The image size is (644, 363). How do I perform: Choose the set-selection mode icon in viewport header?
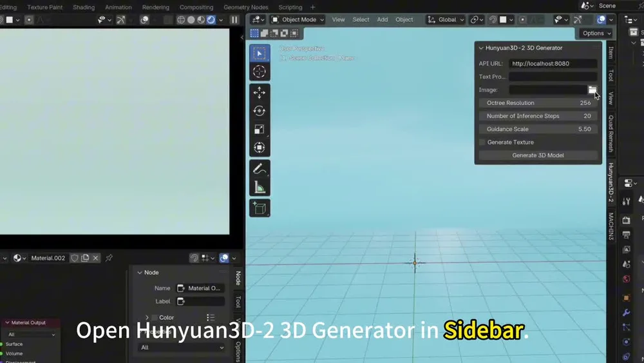(x=254, y=33)
